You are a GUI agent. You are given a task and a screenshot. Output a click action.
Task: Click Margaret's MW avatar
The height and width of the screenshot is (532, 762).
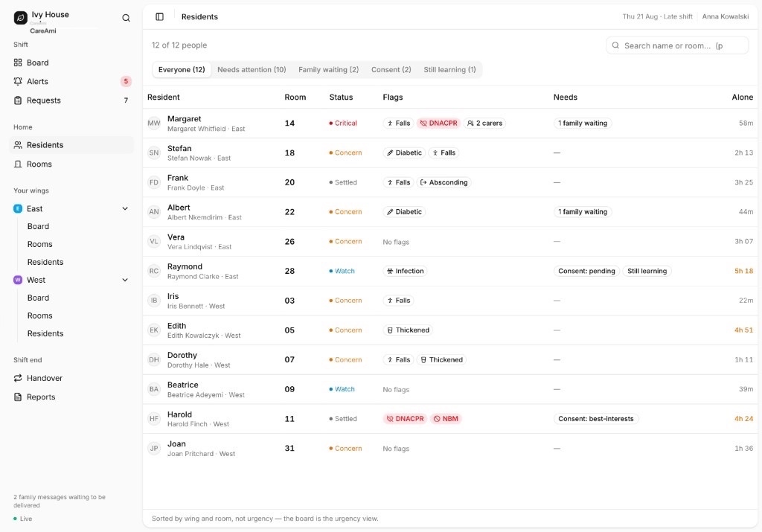click(154, 124)
